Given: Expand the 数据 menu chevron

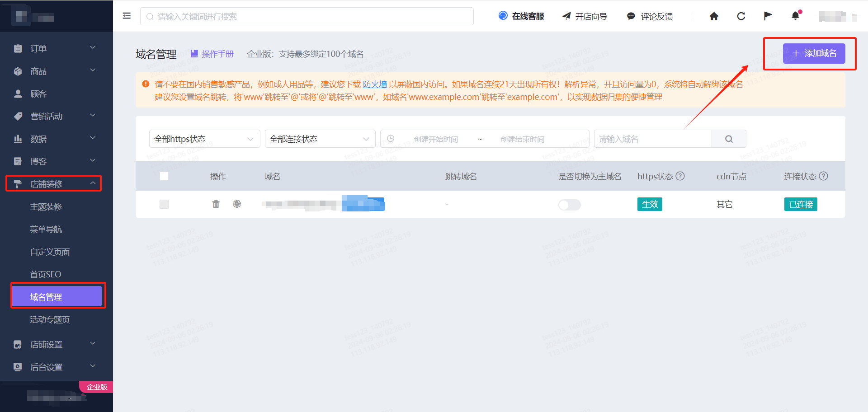Looking at the screenshot, I should [93, 138].
